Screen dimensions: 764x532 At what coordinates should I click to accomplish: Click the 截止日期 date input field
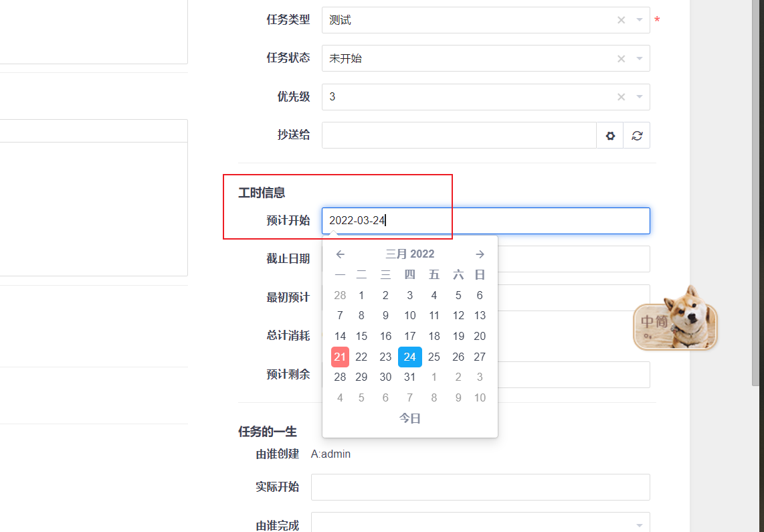tap(573, 259)
